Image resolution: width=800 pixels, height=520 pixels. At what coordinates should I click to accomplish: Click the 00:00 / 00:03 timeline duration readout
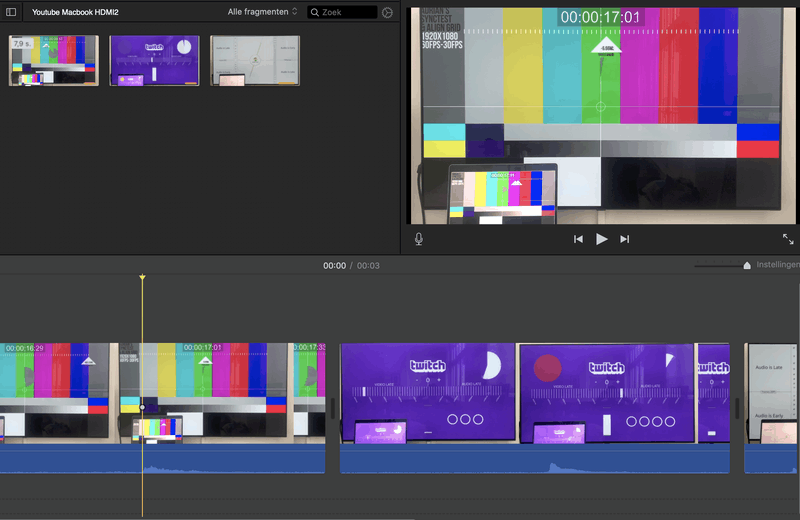[x=351, y=265]
